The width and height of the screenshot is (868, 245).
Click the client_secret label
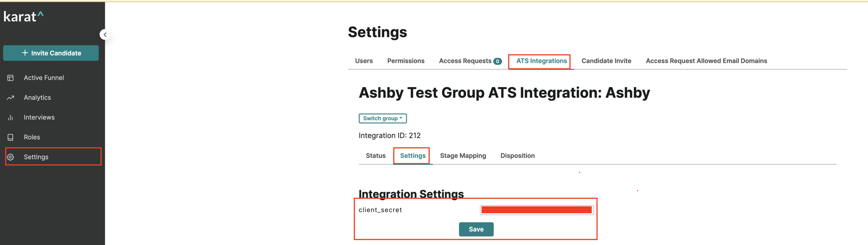pyautogui.click(x=380, y=210)
